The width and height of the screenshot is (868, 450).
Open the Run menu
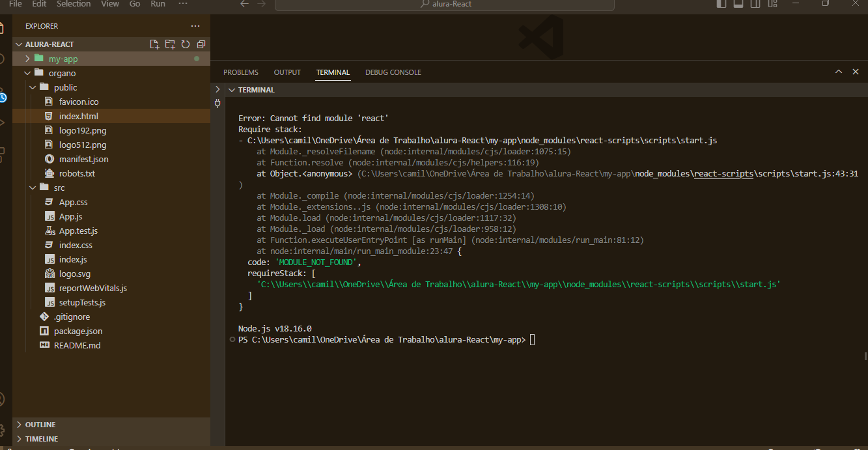click(x=158, y=4)
